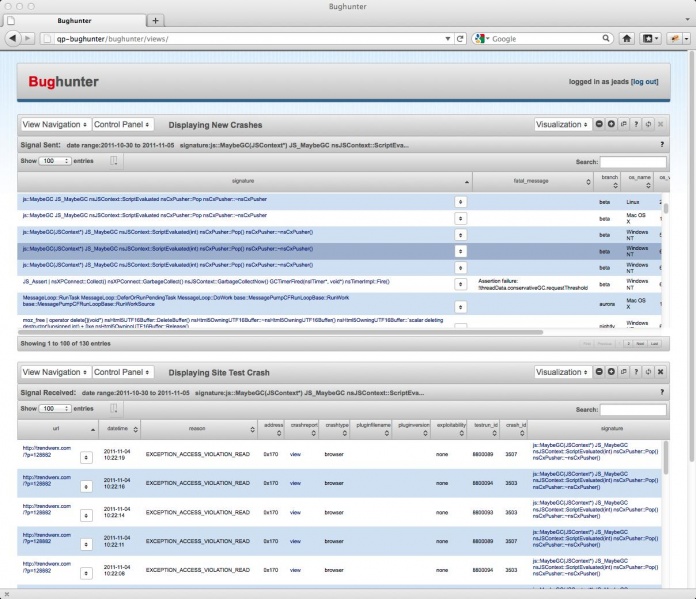696x599 pixels.
Task: Go to page 2 of New Crashes
Action: click(x=628, y=344)
